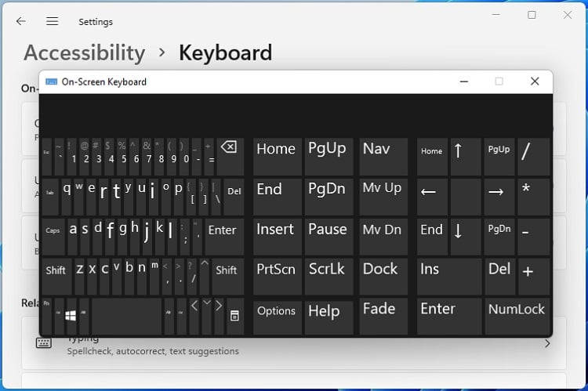Click the numpad slash divide key
This screenshot has width=588, height=391.
pos(534,157)
